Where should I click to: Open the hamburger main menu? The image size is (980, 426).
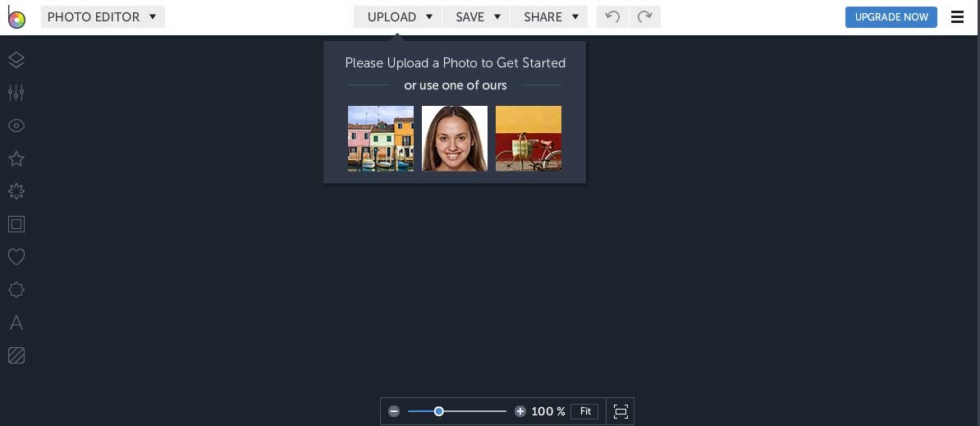tap(957, 16)
